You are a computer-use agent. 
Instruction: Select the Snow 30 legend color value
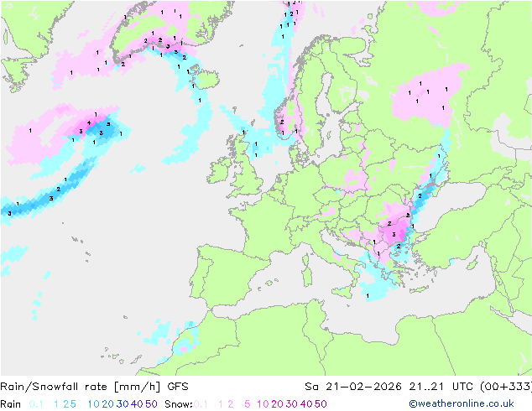(292, 404)
